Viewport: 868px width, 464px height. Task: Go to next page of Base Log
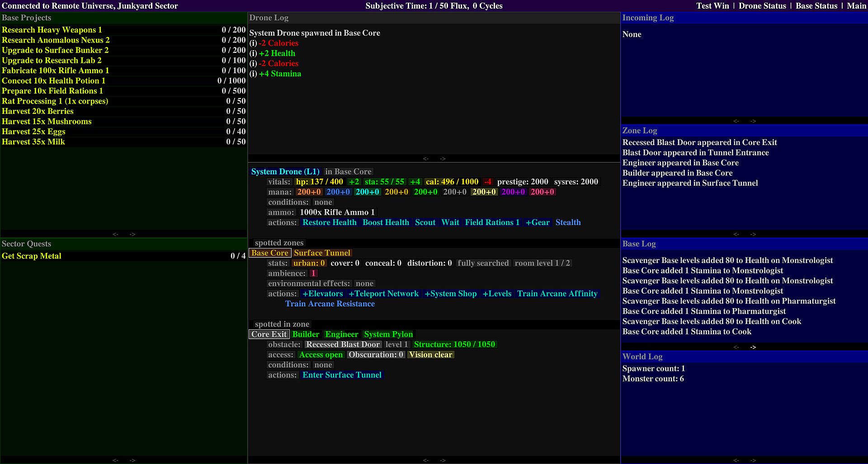pos(753,347)
